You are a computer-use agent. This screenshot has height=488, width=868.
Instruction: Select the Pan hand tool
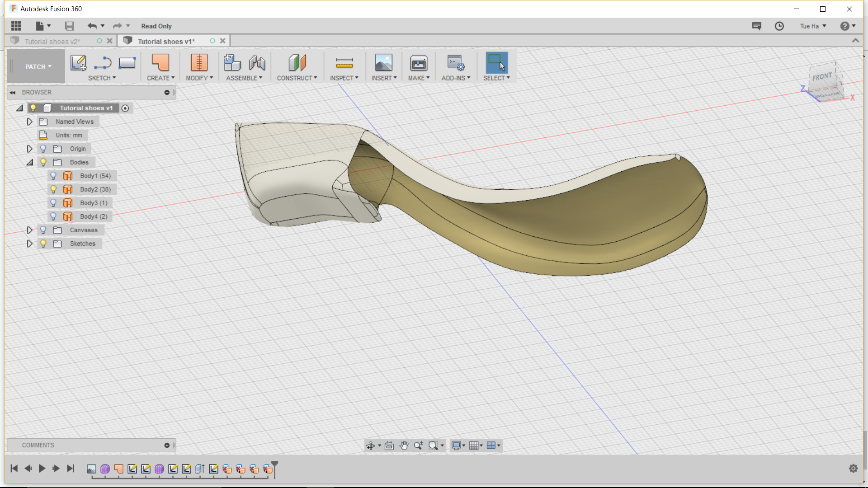(404, 446)
